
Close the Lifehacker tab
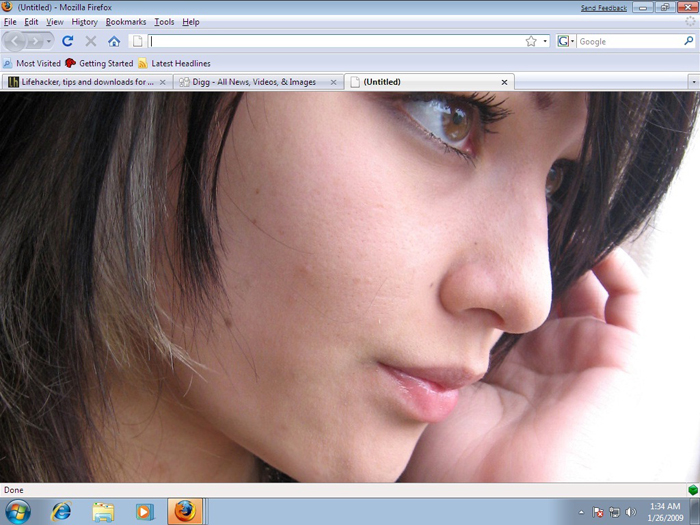tap(162, 82)
